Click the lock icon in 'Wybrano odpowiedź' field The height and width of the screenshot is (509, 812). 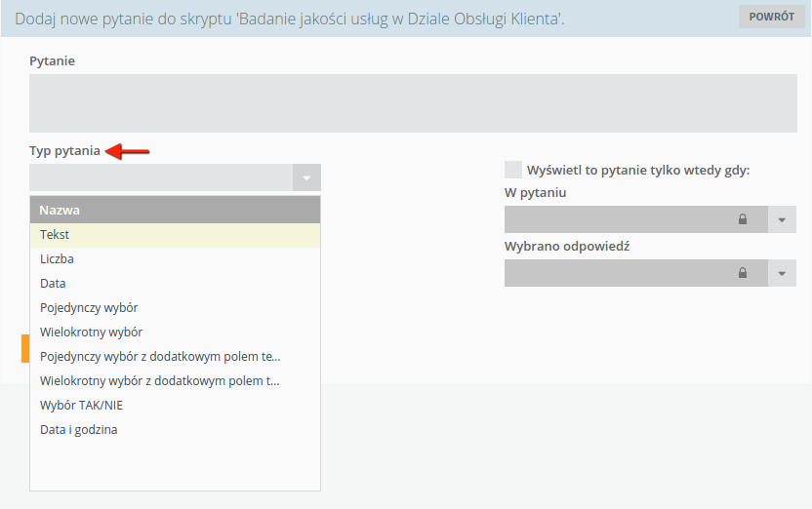743,273
